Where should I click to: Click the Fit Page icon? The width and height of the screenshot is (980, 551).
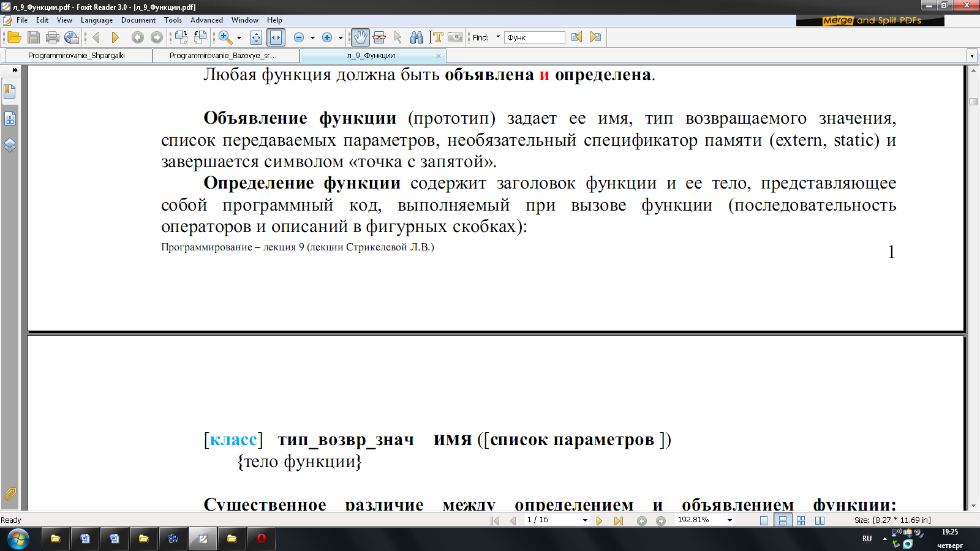tap(256, 37)
